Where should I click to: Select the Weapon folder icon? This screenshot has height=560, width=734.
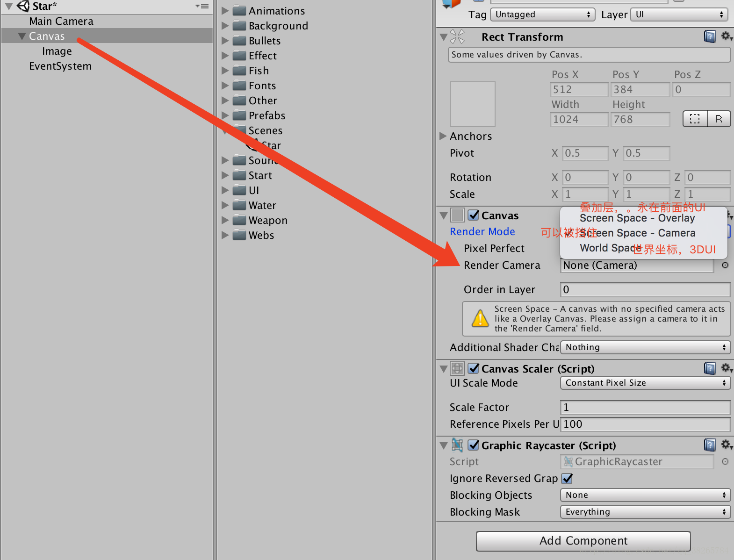(239, 220)
